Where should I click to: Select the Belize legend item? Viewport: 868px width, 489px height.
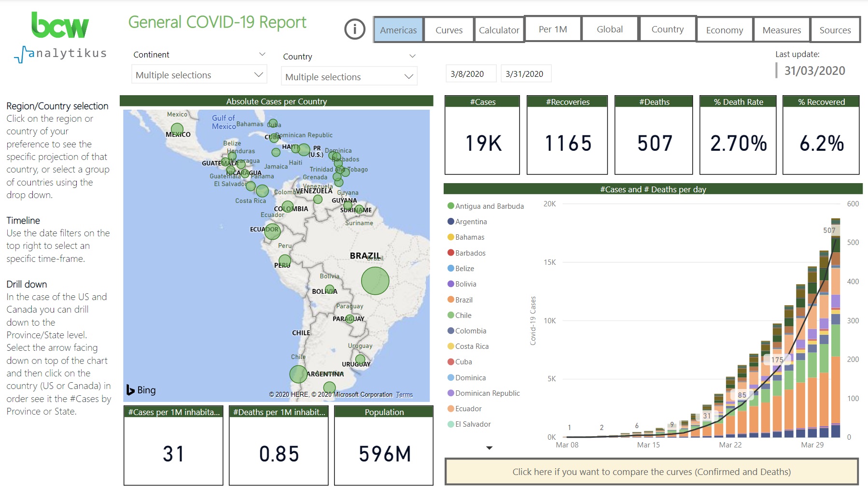[461, 268]
